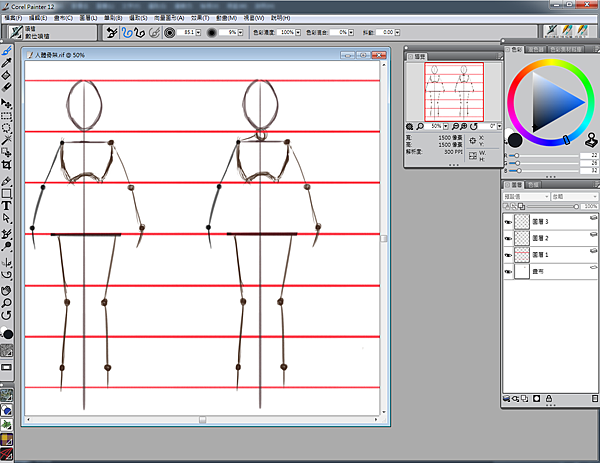Switch to the 混色器 tab
600x463 pixels.
click(x=538, y=48)
